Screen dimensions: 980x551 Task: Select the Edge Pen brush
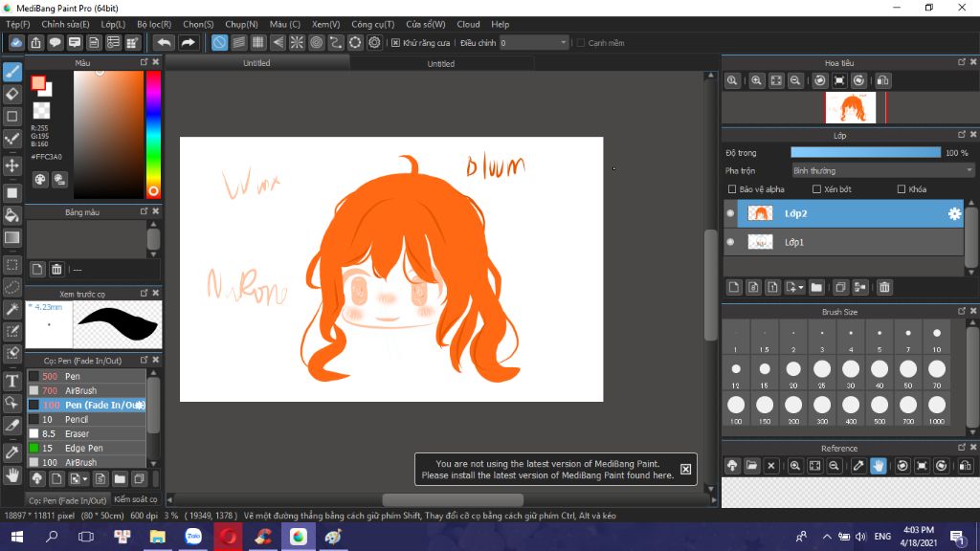pos(86,448)
